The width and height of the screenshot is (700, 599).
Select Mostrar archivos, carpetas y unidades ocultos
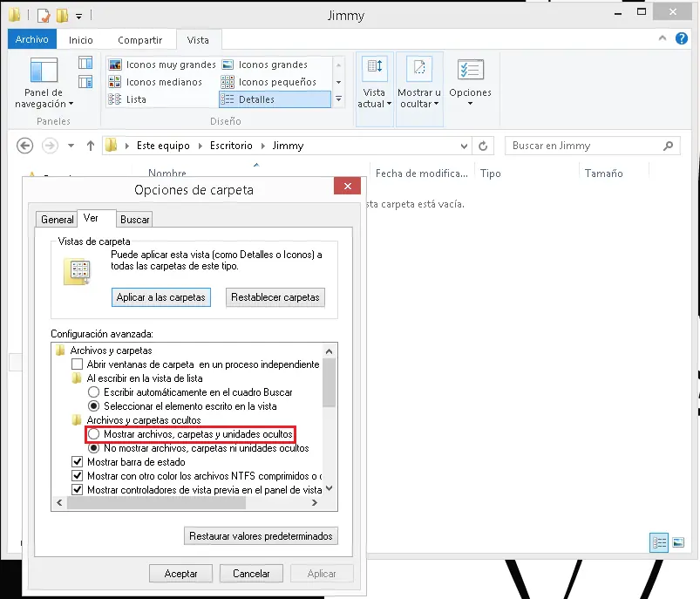[94, 433]
